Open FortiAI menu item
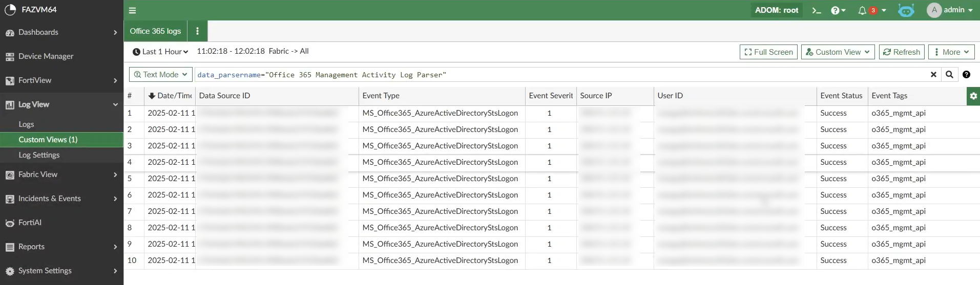This screenshot has width=980, height=285. tap(61, 223)
